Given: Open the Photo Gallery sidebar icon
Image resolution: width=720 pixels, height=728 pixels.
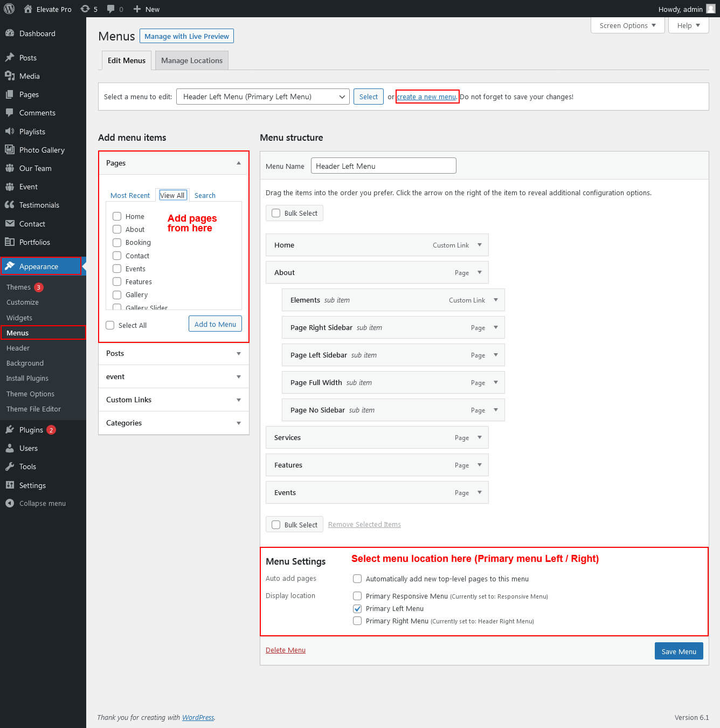Looking at the screenshot, I should pos(10,150).
